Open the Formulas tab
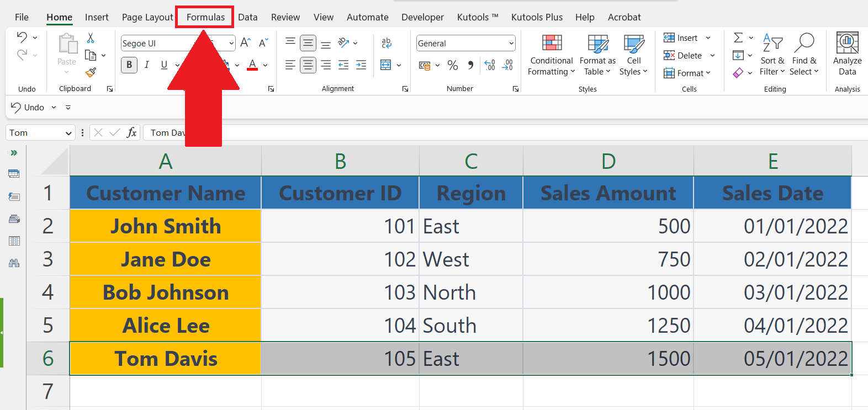868x410 pixels. coord(205,17)
